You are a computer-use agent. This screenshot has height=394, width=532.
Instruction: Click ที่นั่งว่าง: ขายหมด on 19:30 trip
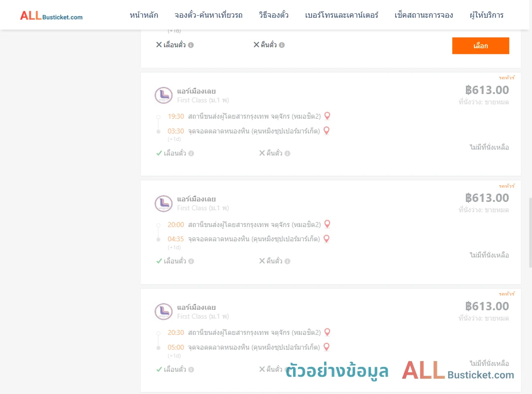tap(484, 102)
